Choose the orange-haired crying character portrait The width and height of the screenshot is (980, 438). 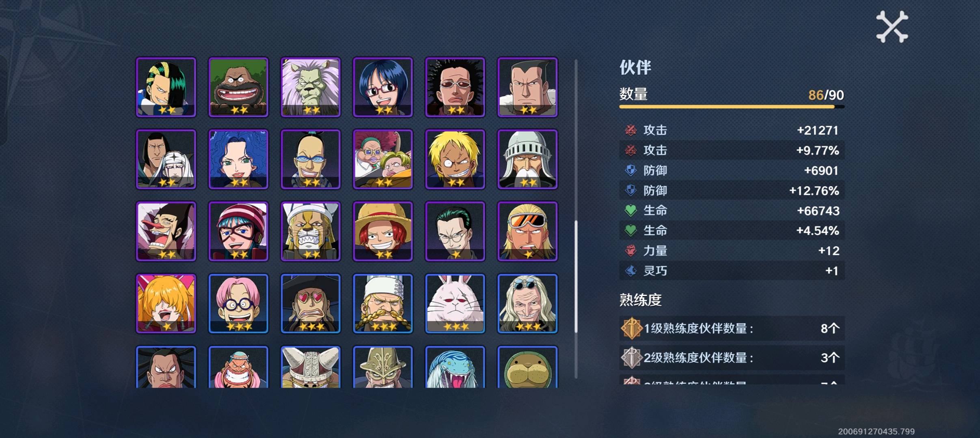(x=166, y=304)
